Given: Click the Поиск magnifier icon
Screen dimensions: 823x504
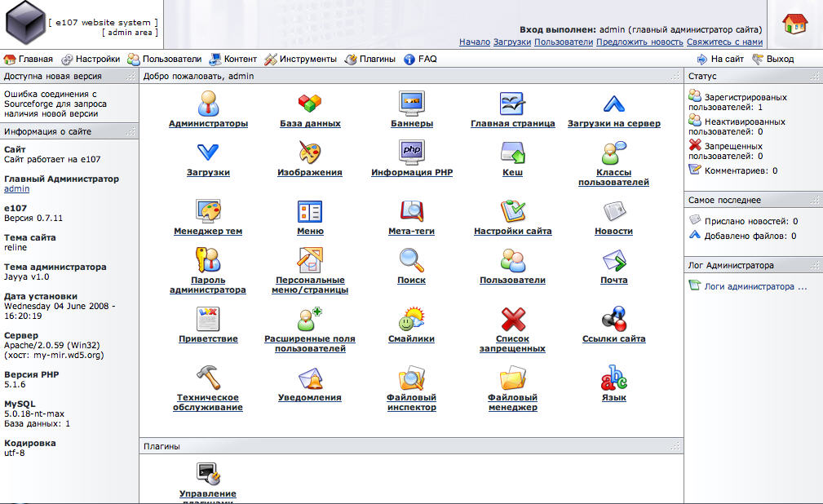Looking at the screenshot, I should [411, 260].
